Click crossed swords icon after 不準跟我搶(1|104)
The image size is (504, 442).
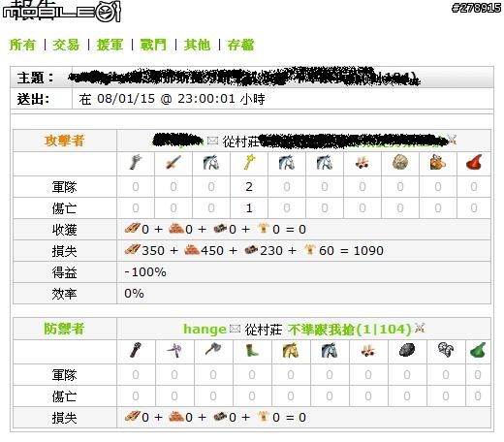coord(420,328)
